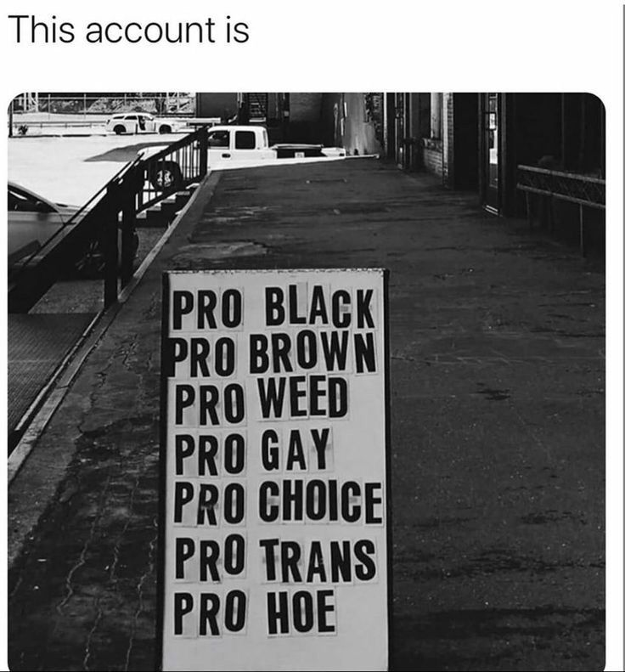Click the "PRO GAY" line on the sign
The height and width of the screenshot is (672, 625).
(253, 451)
